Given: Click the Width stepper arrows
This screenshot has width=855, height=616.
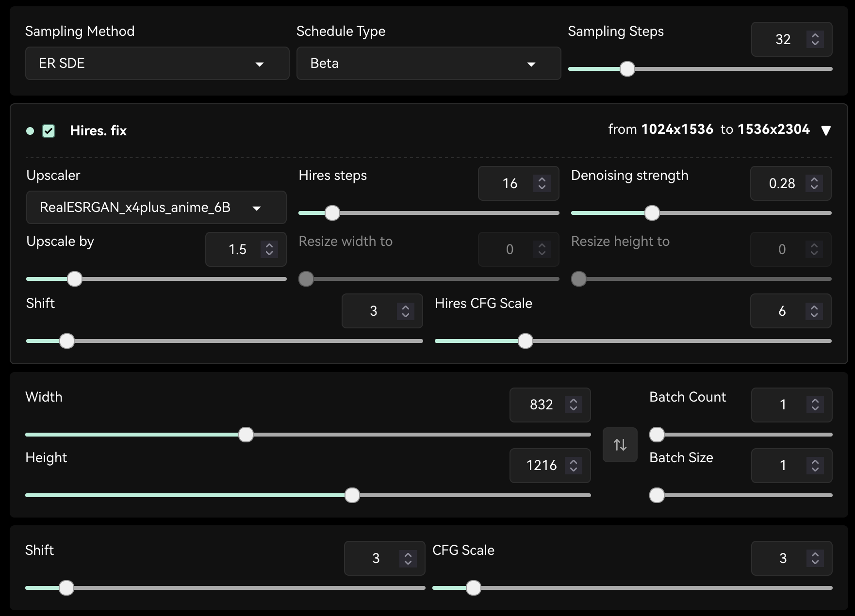Looking at the screenshot, I should pos(574,405).
